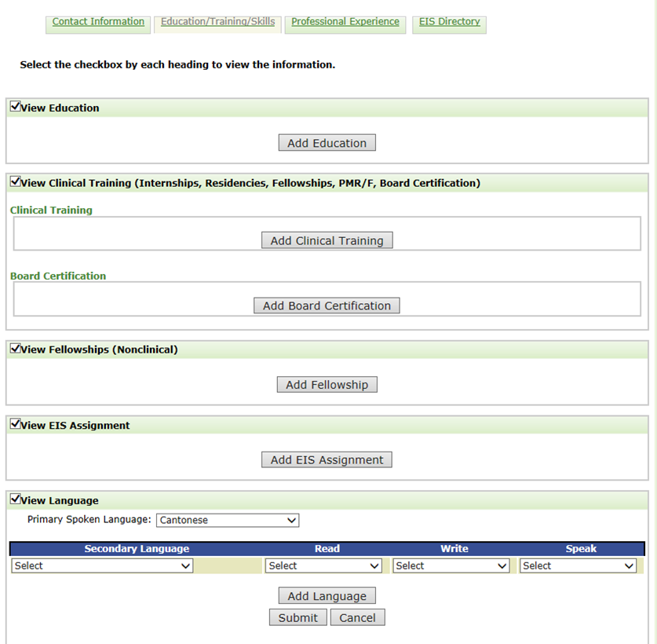The width and height of the screenshot is (657, 644).
Task: Click the Read column header
Action: pyautogui.click(x=327, y=549)
